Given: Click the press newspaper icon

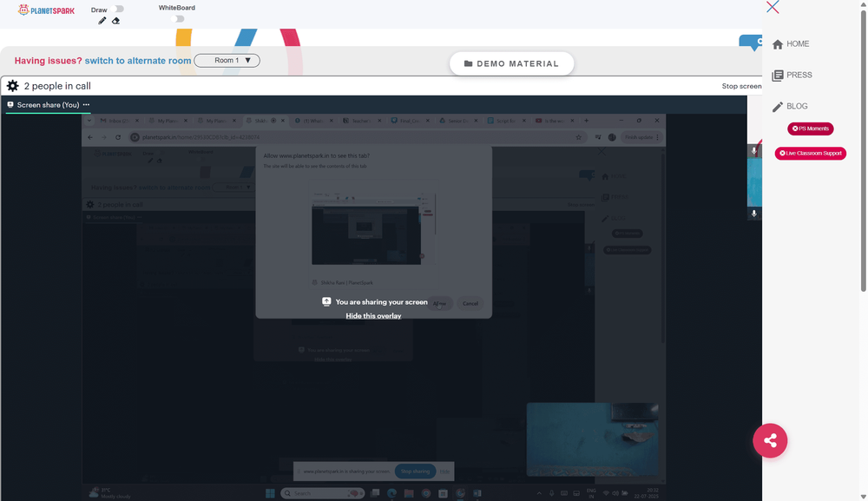Looking at the screenshot, I should (x=778, y=76).
